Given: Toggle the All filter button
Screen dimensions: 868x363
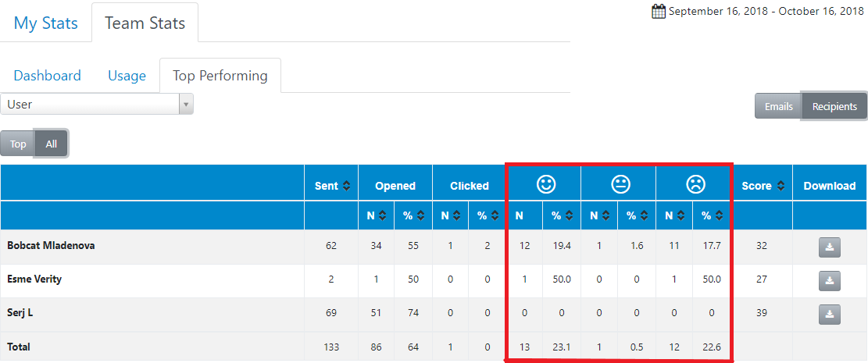Looking at the screenshot, I should [x=52, y=144].
